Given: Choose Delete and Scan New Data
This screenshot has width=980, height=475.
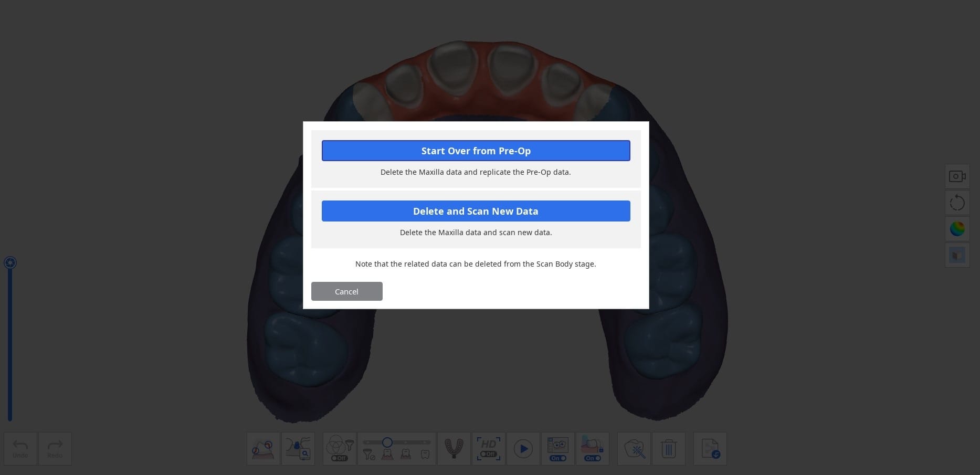Looking at the screenshot, I should [x=476, y=211].
